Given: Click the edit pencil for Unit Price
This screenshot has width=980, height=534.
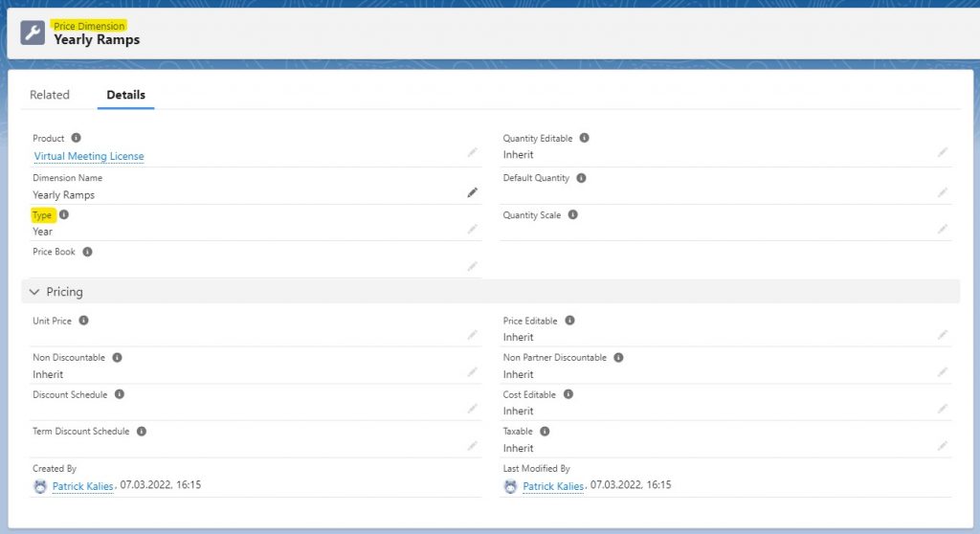Looking at the screenshot, I should pyautogui.click(x=472, y=335).
